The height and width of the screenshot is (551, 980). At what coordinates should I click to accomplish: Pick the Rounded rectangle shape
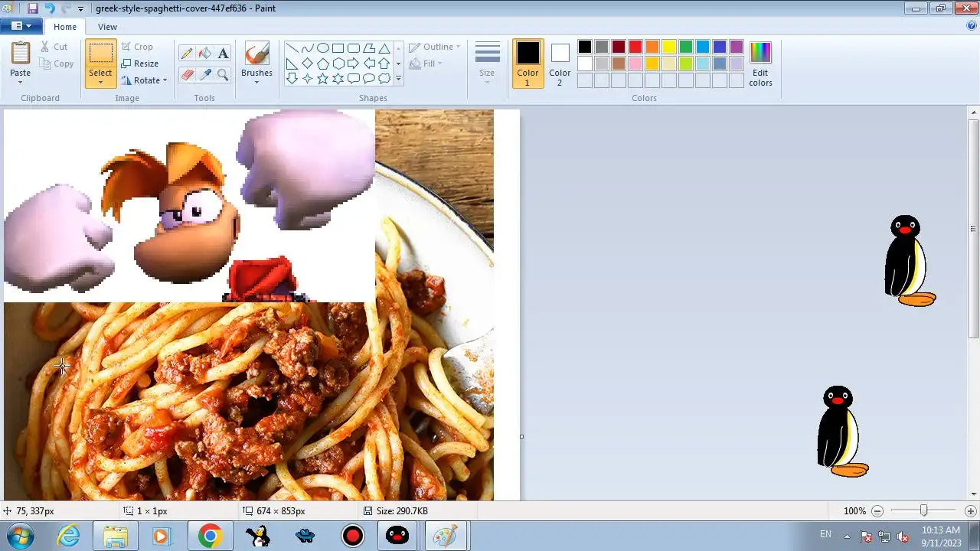[353, 47]
